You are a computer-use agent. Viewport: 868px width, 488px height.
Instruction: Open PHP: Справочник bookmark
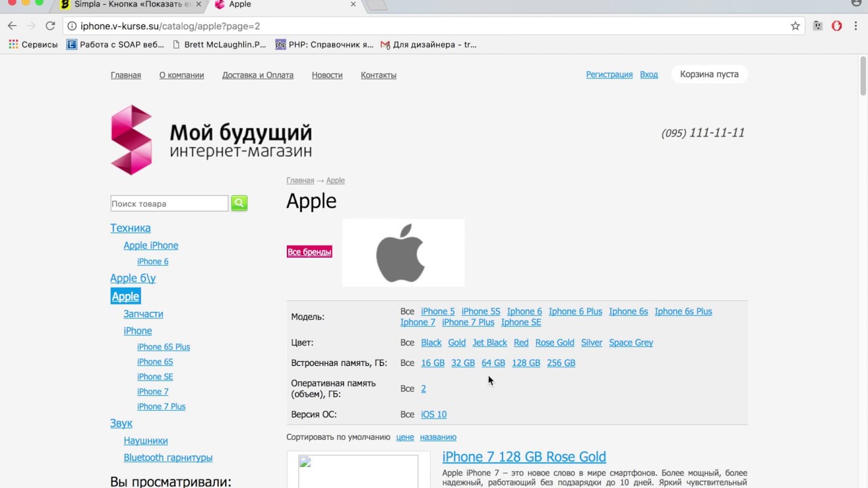(x=325, y=45)
